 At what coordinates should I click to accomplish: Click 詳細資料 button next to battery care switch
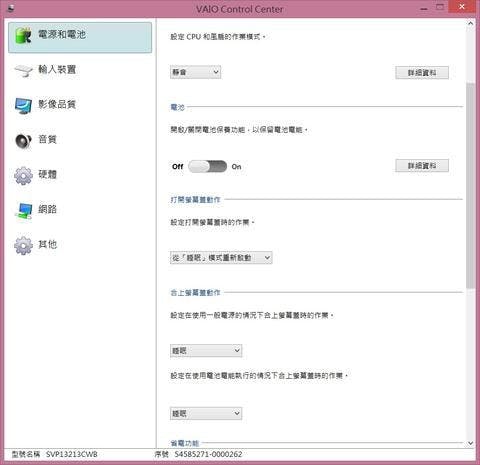(x=422, y=166)
